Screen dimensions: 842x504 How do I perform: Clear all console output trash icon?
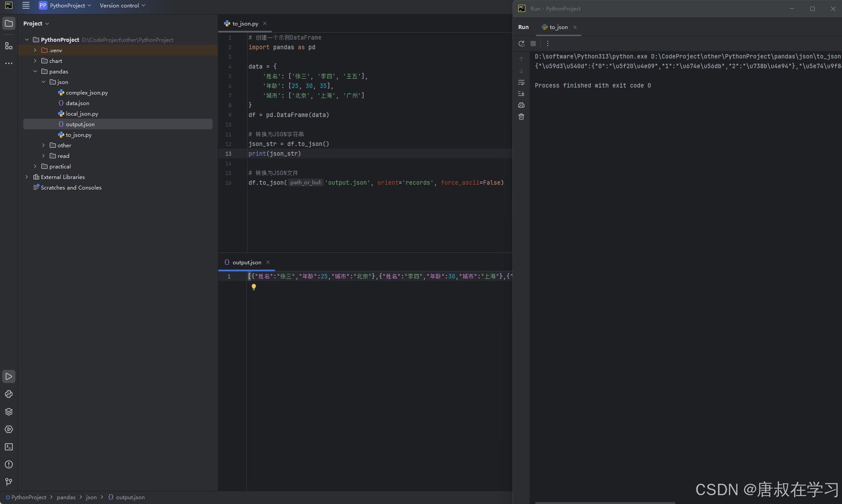521,117
